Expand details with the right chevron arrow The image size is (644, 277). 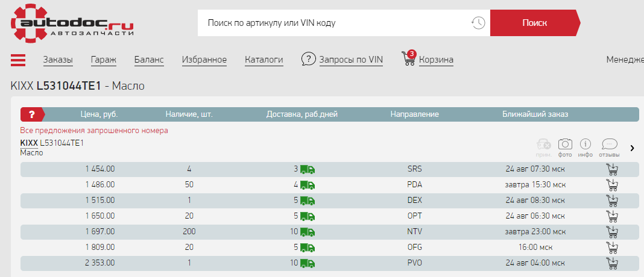coord(632,148)
